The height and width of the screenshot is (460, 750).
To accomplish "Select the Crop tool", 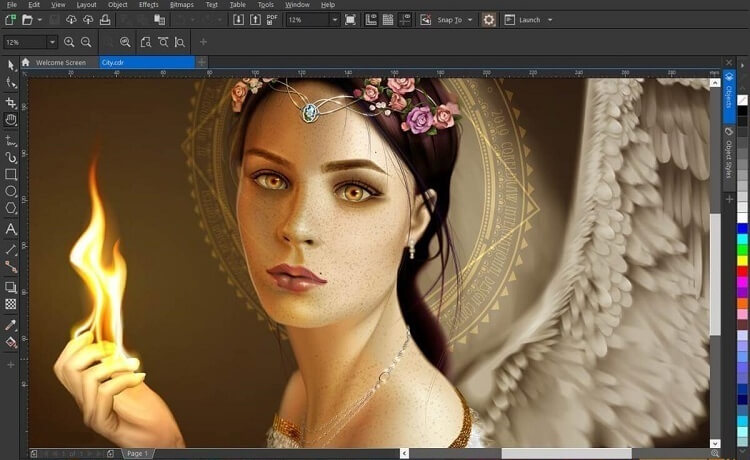I will (x=11, y=102).
